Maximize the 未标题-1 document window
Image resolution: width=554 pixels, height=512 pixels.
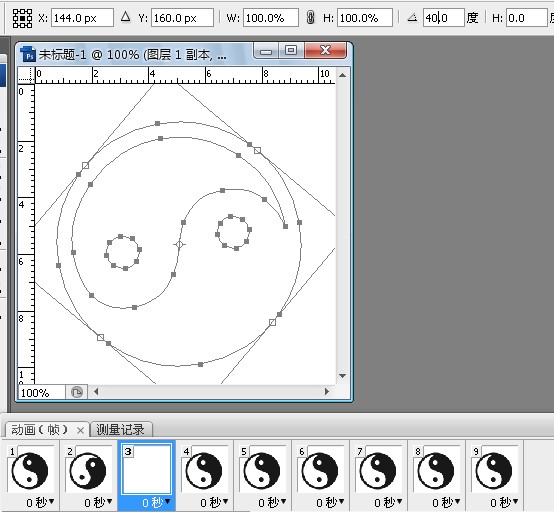pos(291,51)
